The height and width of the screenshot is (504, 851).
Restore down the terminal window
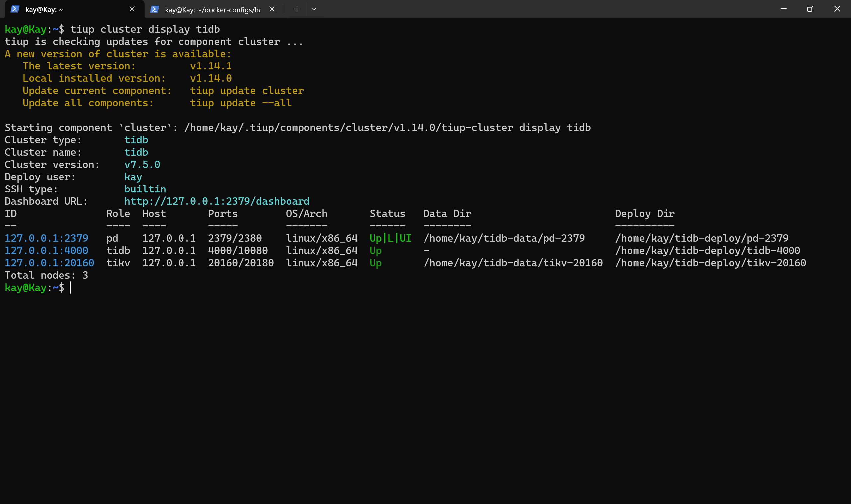click(x=810, y=9)
